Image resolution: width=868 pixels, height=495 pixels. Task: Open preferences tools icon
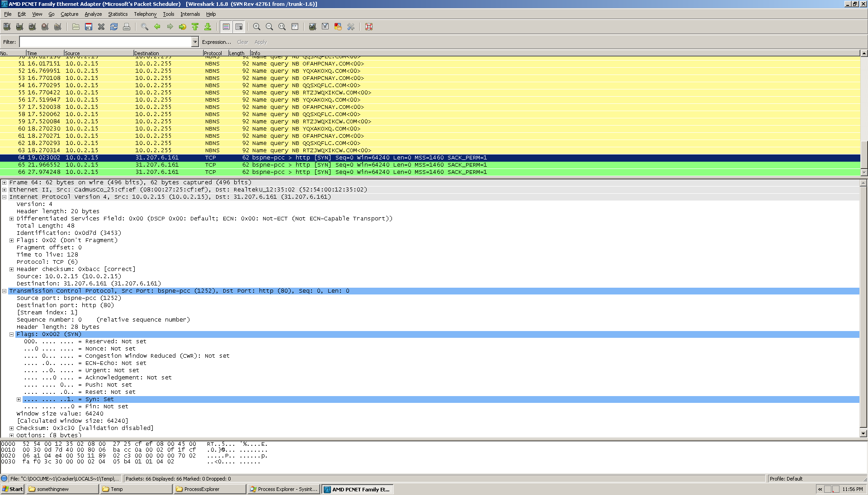(x=350, y=27)
